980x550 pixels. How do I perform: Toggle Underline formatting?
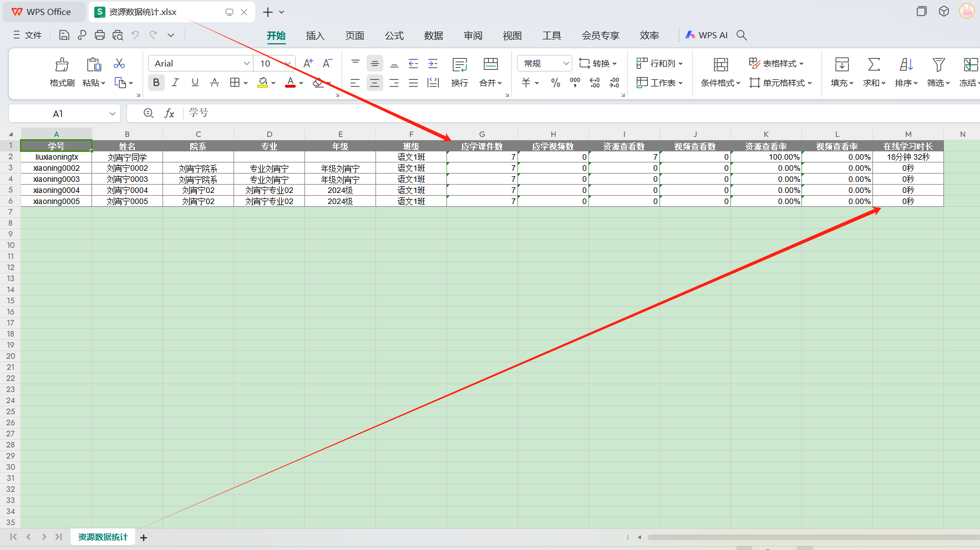pyautogui.click(x=195, y=83)
